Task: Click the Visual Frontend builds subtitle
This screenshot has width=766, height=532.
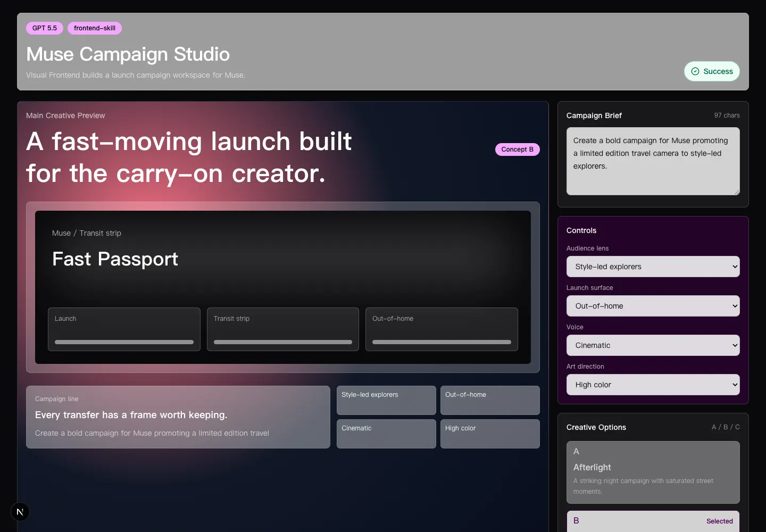Action: pyautogui.click(x=136, y=75)
